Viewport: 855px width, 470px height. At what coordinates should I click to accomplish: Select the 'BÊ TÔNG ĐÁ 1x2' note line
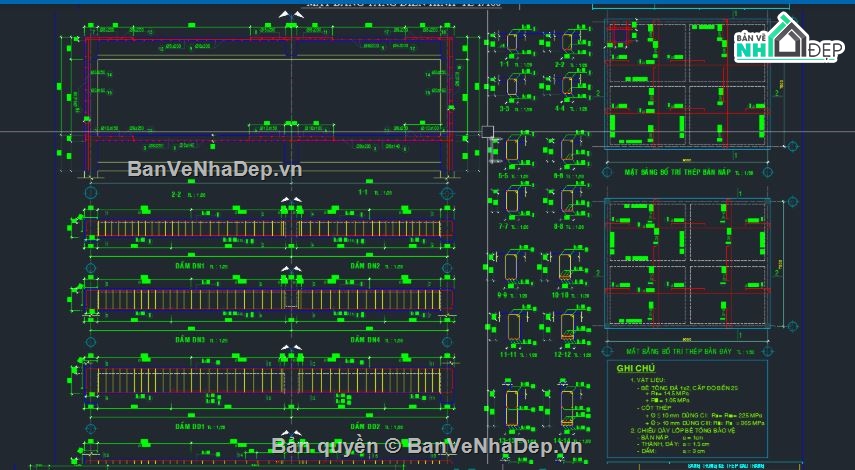point(689,387)
